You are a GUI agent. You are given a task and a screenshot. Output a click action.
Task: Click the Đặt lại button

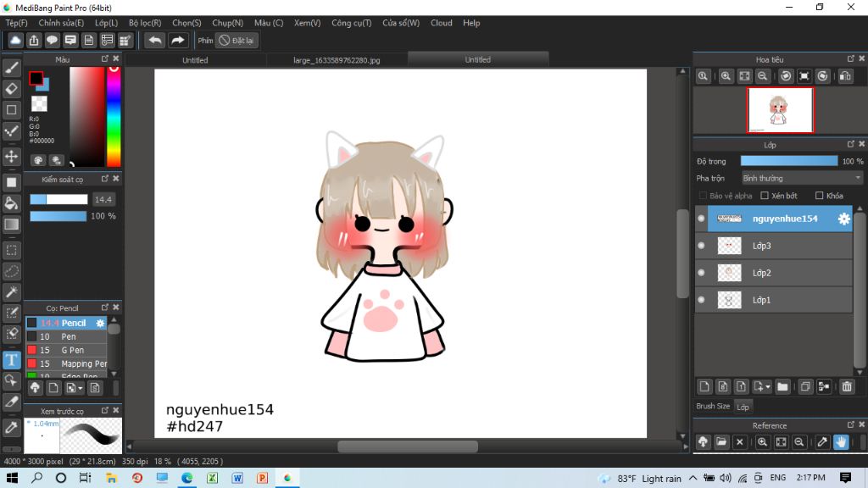236,41
